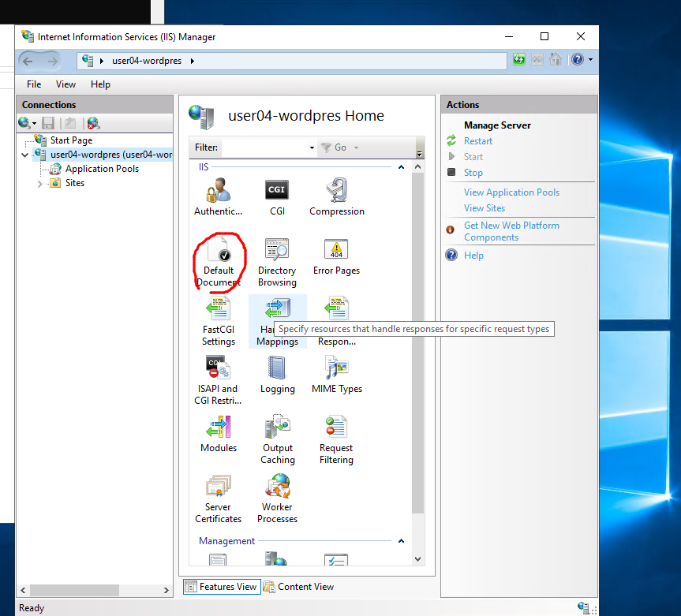The width and height of the screenshot is (681, 616).
Task: Click the Help link in Actions
Action: point(473,256)
